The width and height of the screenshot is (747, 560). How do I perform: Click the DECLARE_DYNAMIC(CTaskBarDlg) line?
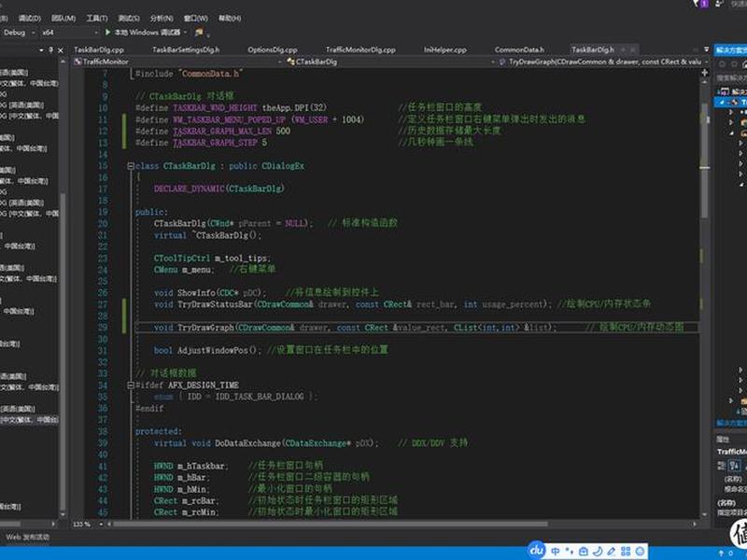(218, 189)
